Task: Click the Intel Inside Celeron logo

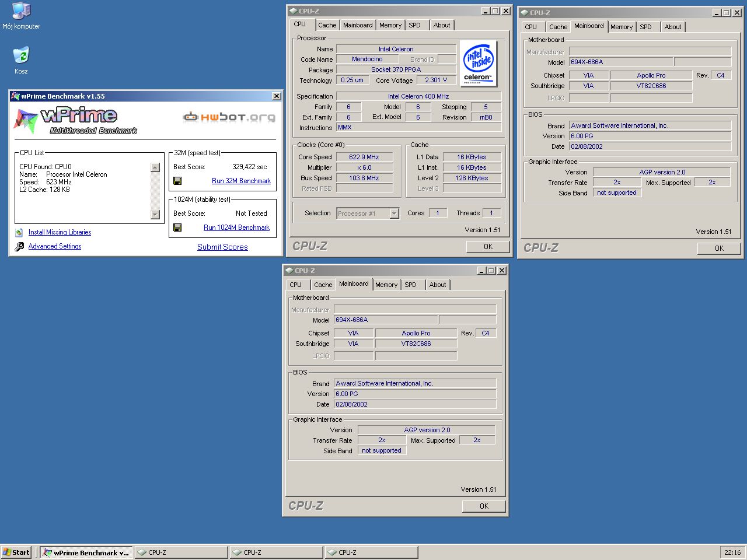Action: point(479,64)
